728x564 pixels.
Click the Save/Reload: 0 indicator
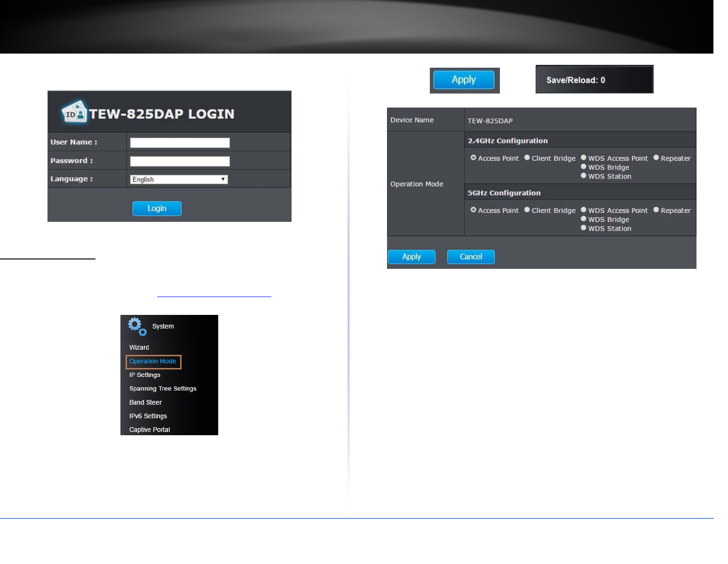click(x=594, y=79)
